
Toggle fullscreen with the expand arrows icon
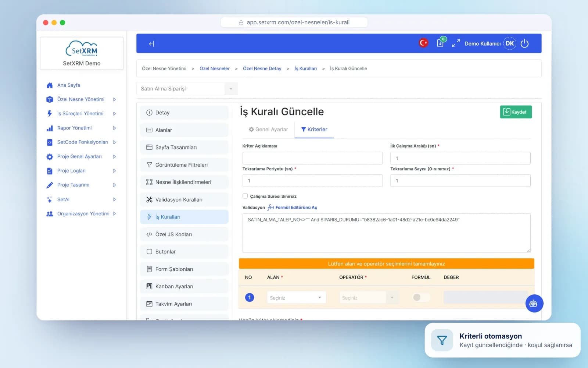click(x=456, y=43)
